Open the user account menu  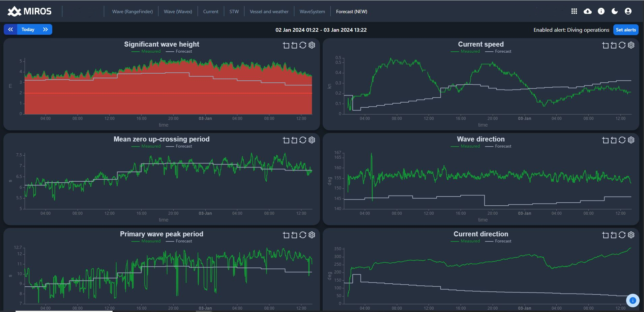628,11
